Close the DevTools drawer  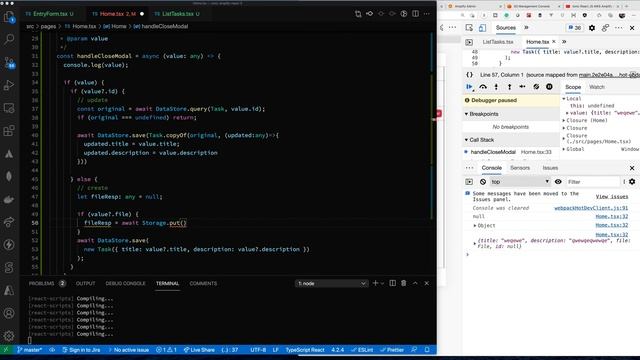click(632, 168)
